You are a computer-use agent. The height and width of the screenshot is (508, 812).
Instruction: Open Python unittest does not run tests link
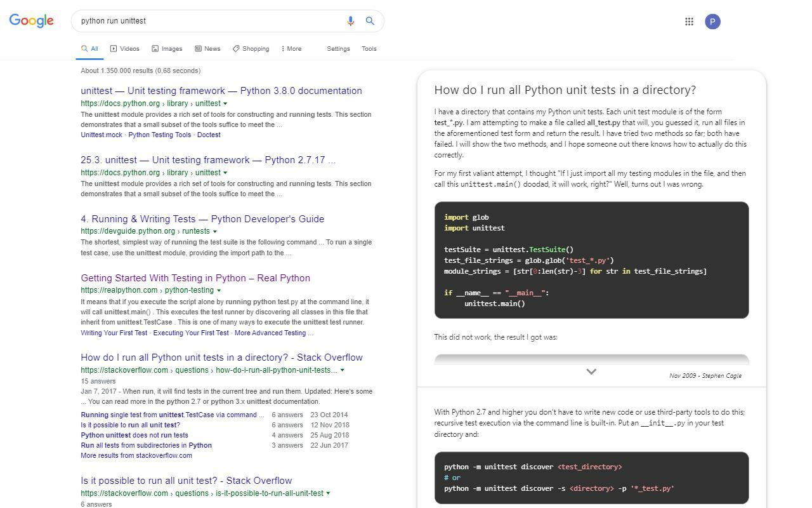[x=134, y=435]
